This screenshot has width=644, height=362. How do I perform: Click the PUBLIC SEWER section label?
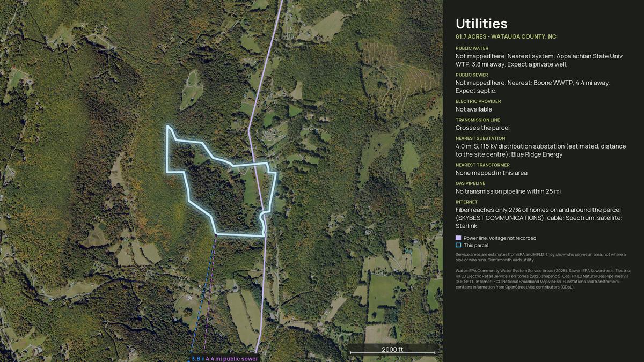click(x=472, y=75)
